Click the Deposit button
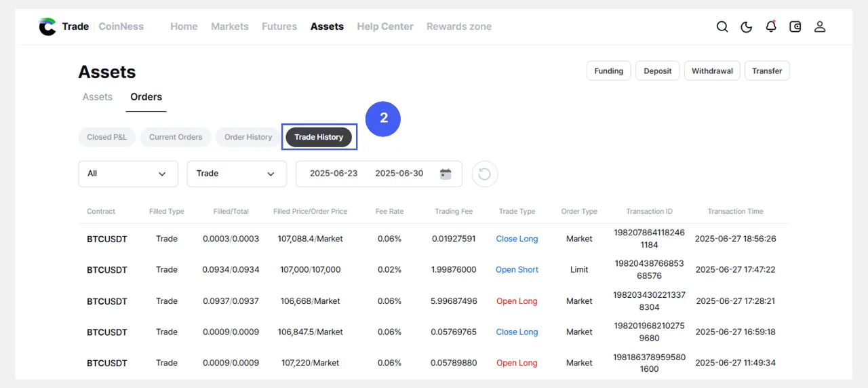The width and height of the screenshot is (868, 388). pos(657,71)
